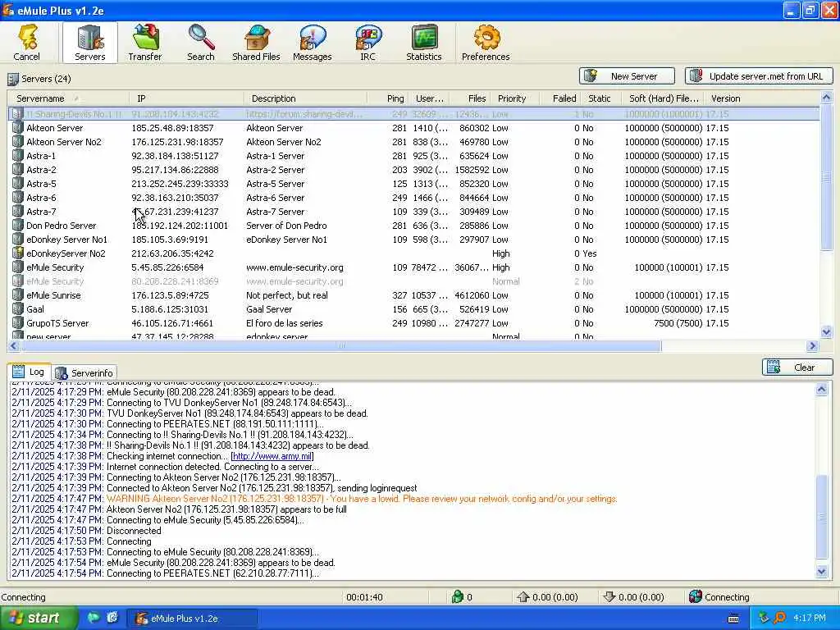The height and width of the screenshot is (630, 840).
Task: Open the Transfer toolbar page
Action: click(x=144, y=43)
